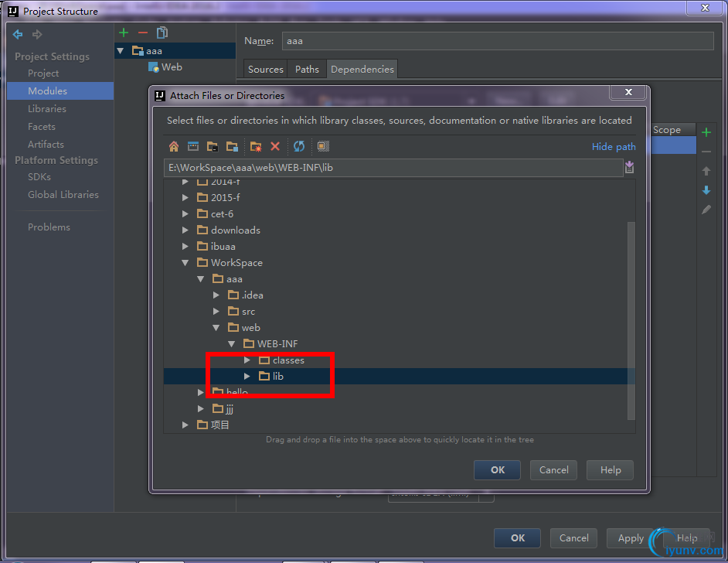Click blue Move dependency down arrow

706,190
